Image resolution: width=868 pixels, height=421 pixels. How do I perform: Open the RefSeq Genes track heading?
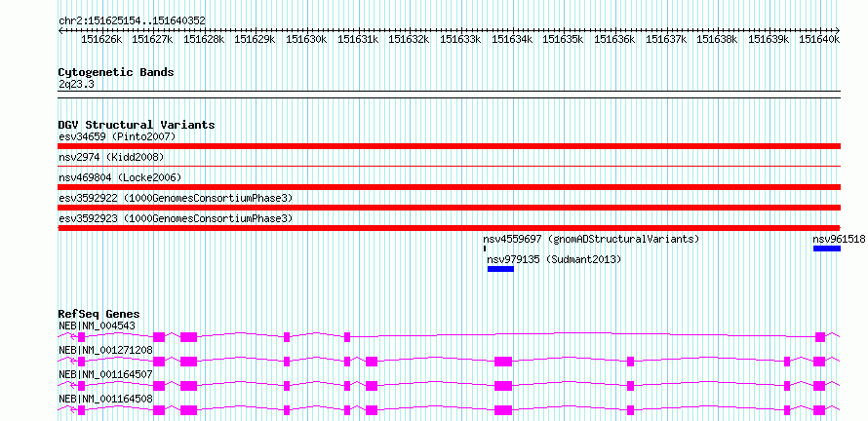99,314
